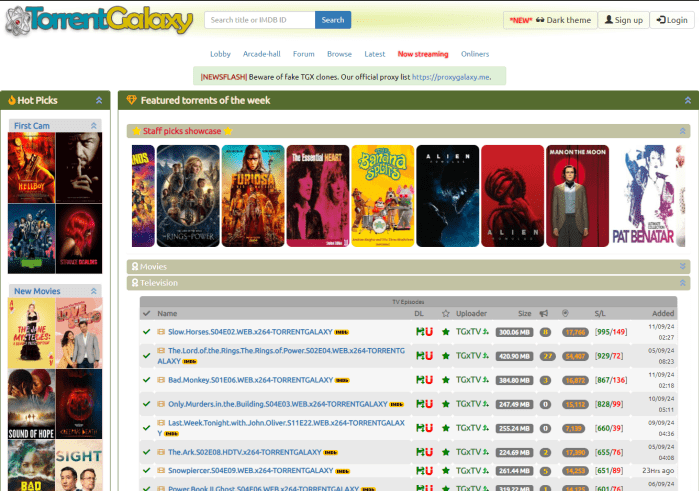This screenshot has height=491, width=699.
Task: Collapse the Staff picks showcase section
Action: point(683,131)
